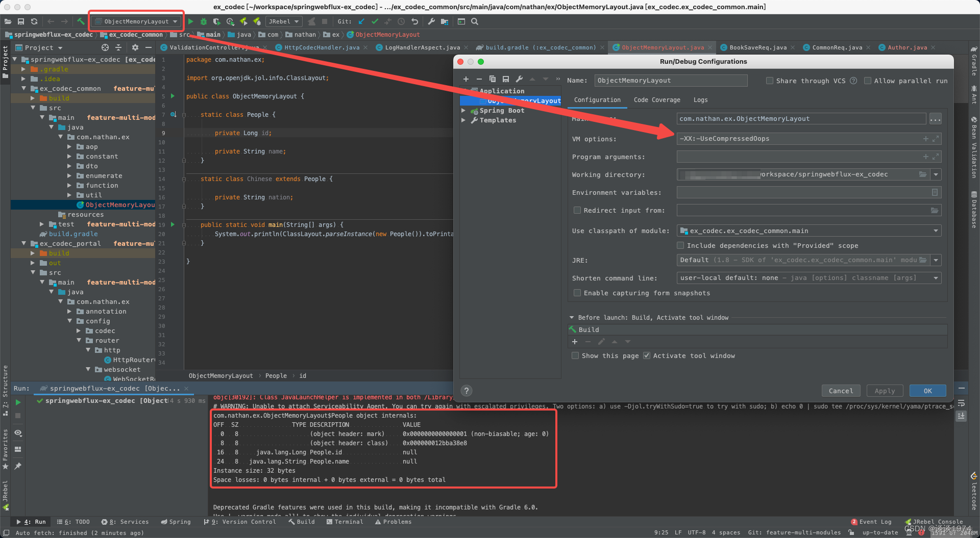
Task: Click the OK button in dialog
Action: pos(927,391)
